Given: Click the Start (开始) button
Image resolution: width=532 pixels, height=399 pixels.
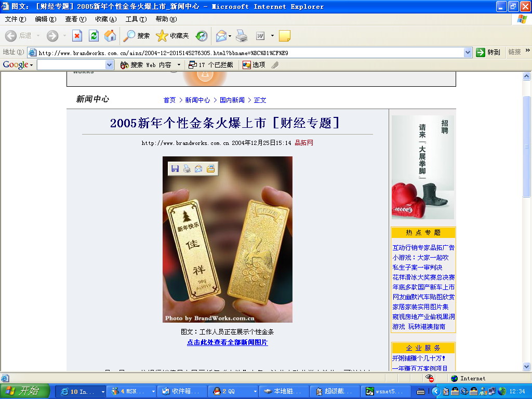Looking at the screenshot, I should click(25, 391).
